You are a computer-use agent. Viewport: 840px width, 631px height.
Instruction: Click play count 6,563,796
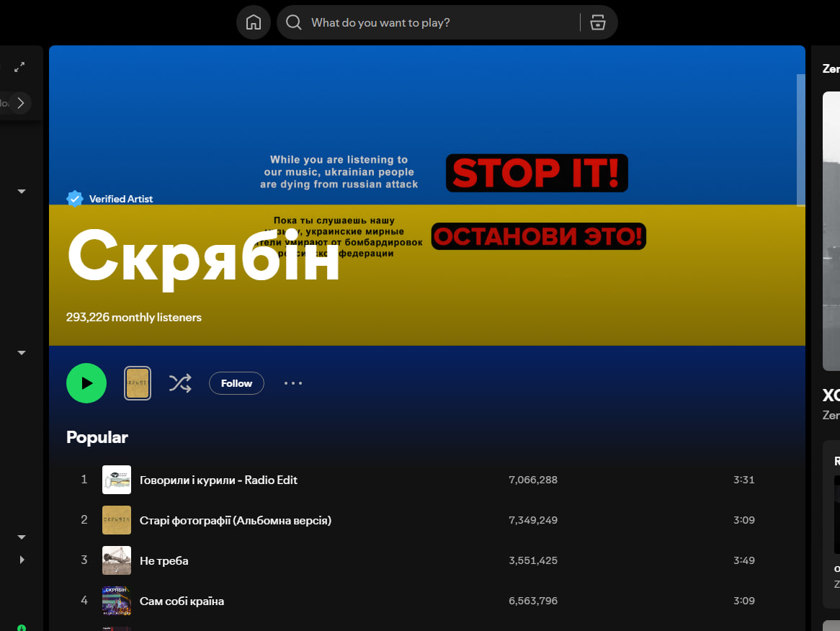(533, 601)
